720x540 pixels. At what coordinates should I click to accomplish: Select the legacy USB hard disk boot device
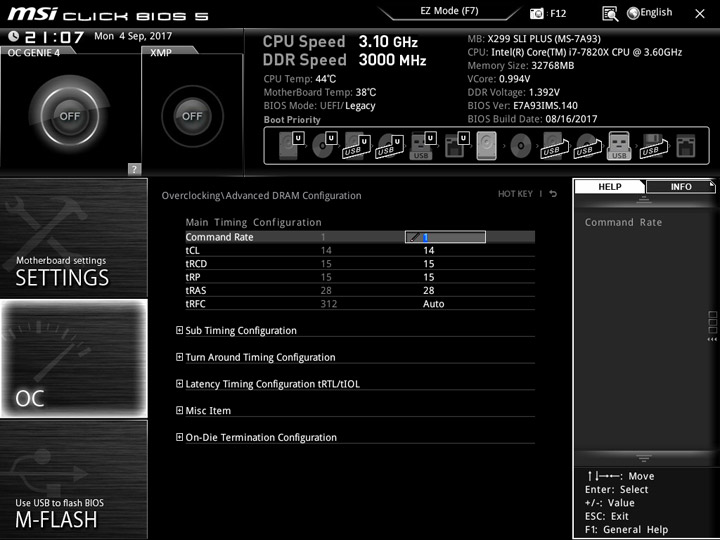pyautogui.click(x=555, y=146)
